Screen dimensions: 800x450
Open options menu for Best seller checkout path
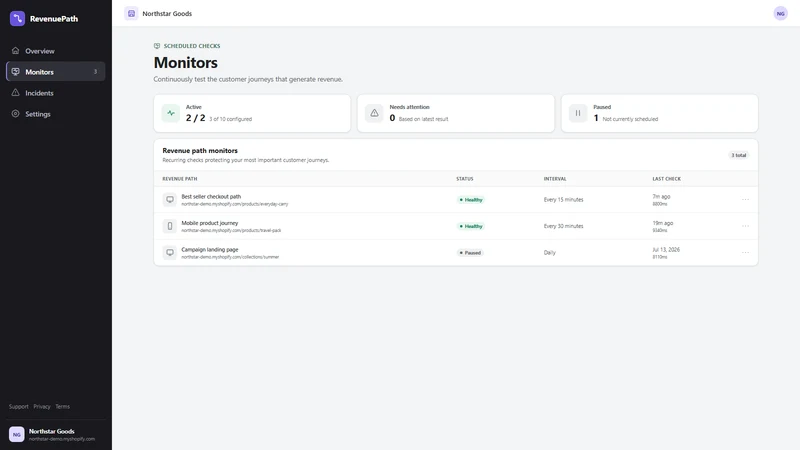click(745, 199)
